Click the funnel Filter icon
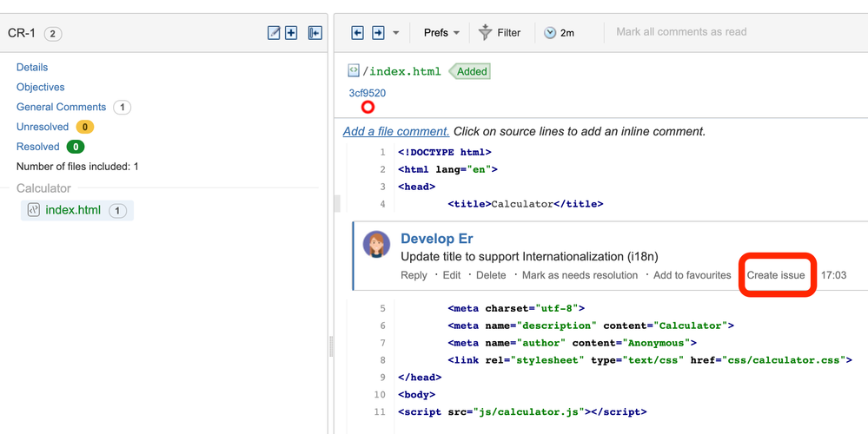This screenshot has width=868, height=434. [486, 33]
